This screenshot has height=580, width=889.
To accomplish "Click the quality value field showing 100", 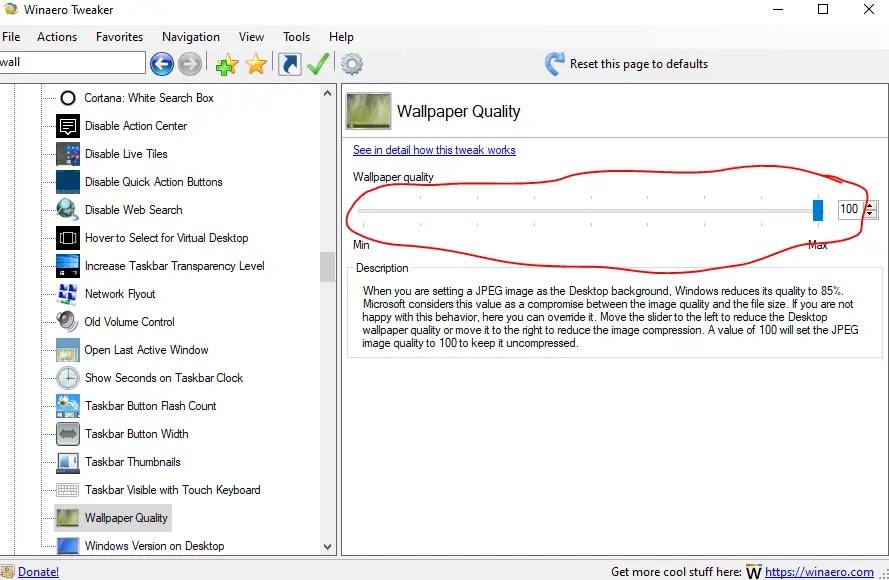I will (851, 209).
